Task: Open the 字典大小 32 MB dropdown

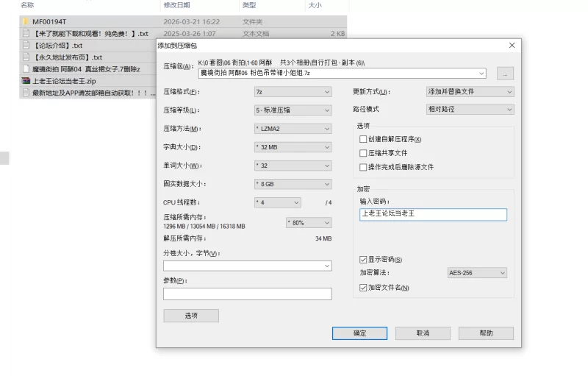Action: pyautogui.click(x=293, y=147)
